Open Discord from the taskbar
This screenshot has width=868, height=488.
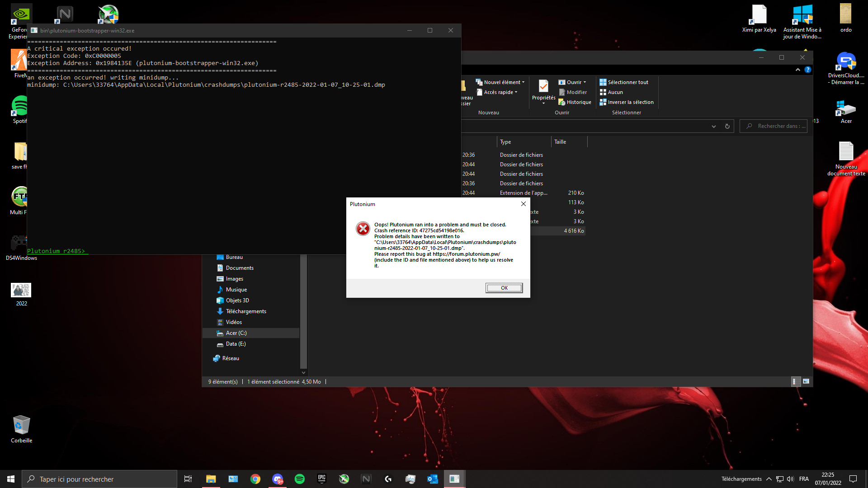[x=278, y=479]
